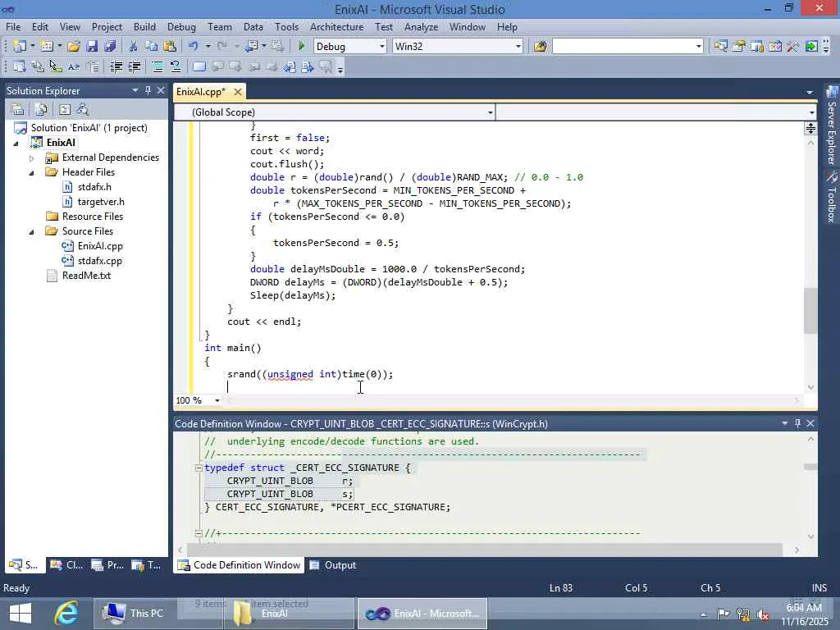Click Solution Explorer Properties icon
The image size is (840, 630).
pyautogui.click(x=17, y=110)
